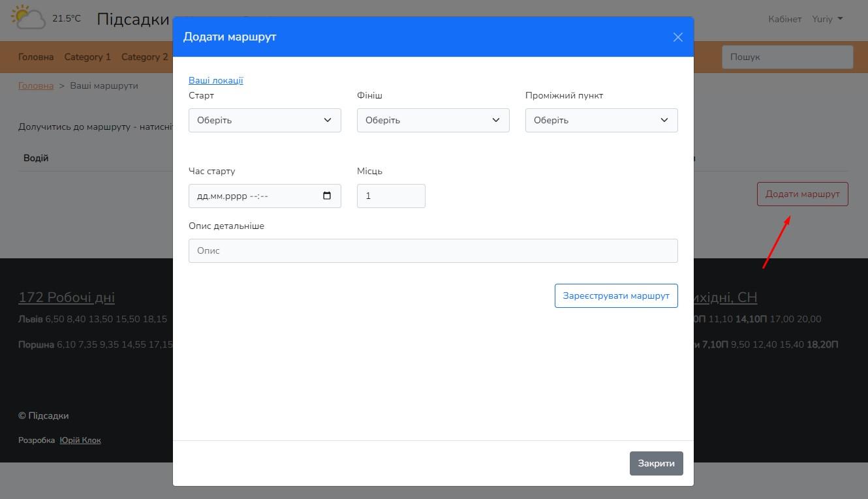This screenshot has width=868, height=499.
Task: Select Category 2 in the navbar
Action: point(144,57)
